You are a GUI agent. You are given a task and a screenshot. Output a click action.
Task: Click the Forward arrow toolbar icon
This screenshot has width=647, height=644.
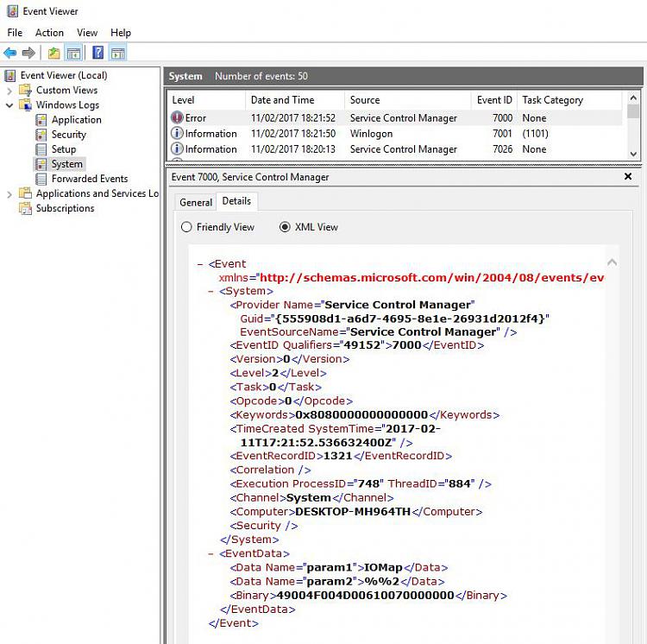[x=28, y=53]
